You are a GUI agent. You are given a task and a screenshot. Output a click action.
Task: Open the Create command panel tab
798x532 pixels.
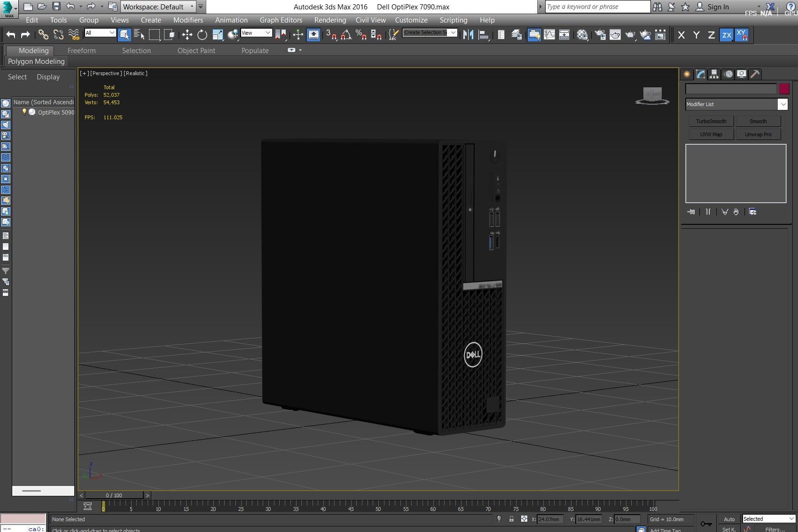point(687,74)
